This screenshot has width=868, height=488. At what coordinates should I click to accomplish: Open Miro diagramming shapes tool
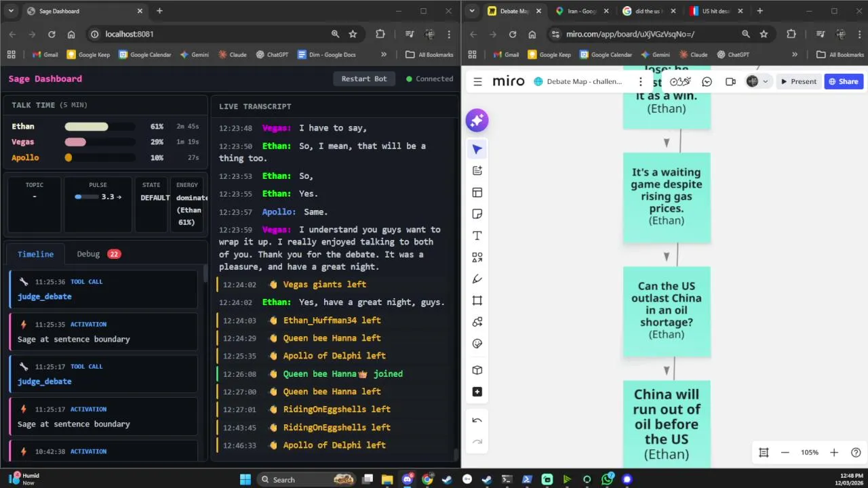[477, 322]
